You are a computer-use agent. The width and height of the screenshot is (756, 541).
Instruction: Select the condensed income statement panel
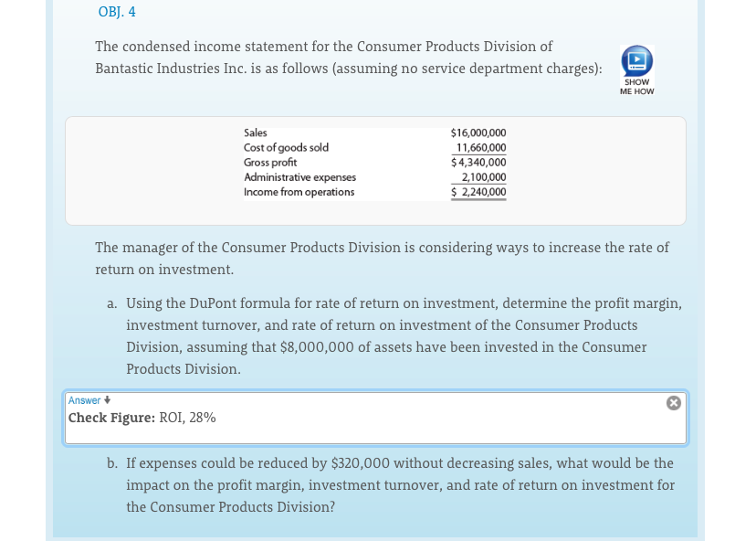[x=374, y=170]
